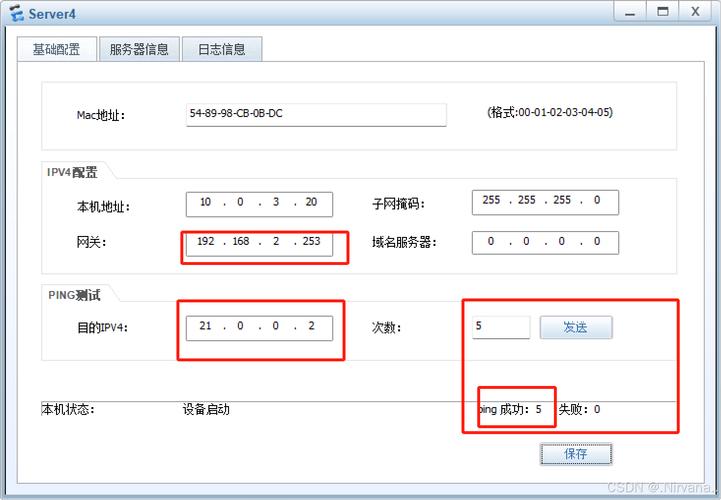Click the 目的IPV4 address field
This screenshot has height=500, width=721.
(259, 328)
